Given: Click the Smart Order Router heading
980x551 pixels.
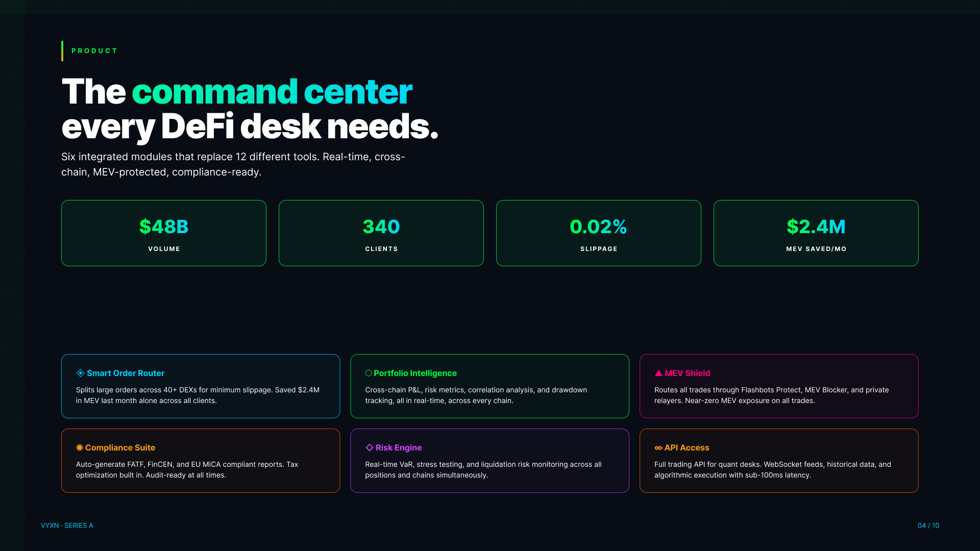Looking at the screenshot, I should pos(126,373).
